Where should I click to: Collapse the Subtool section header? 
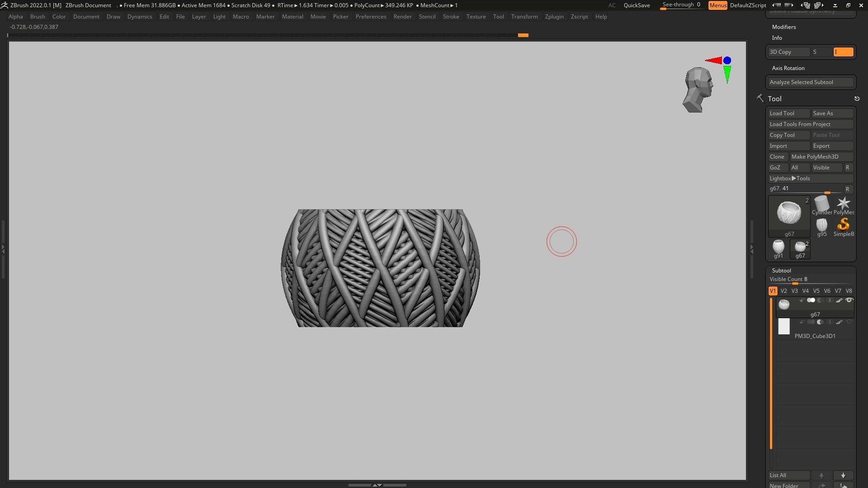tap(781, 271)
